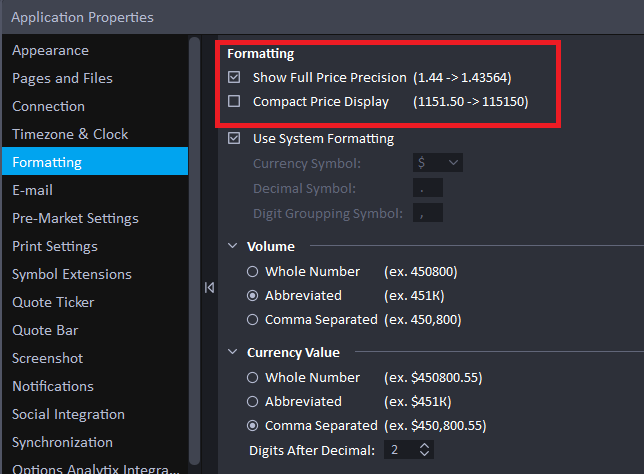Select Whole Number for Volume

[253, 272]
